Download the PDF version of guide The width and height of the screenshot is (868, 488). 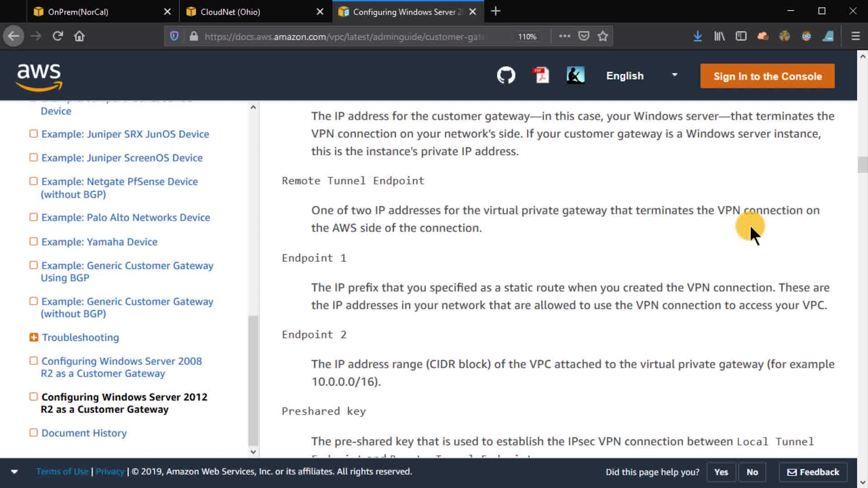[541, 75]
